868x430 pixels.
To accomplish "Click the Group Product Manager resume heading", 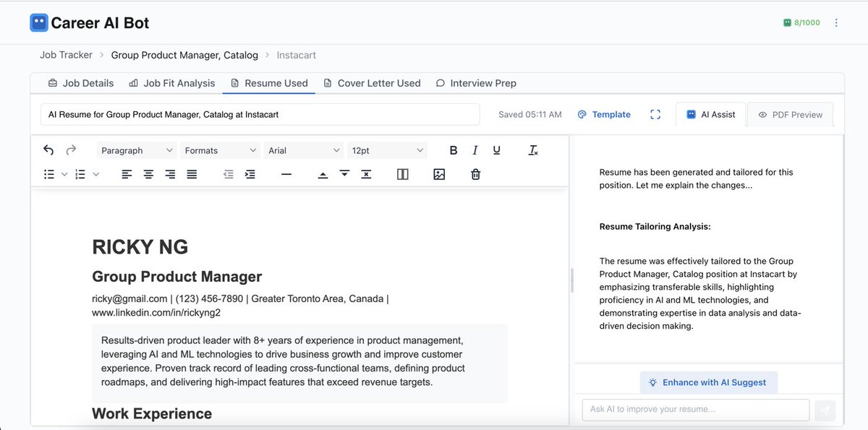I will 176,277.
